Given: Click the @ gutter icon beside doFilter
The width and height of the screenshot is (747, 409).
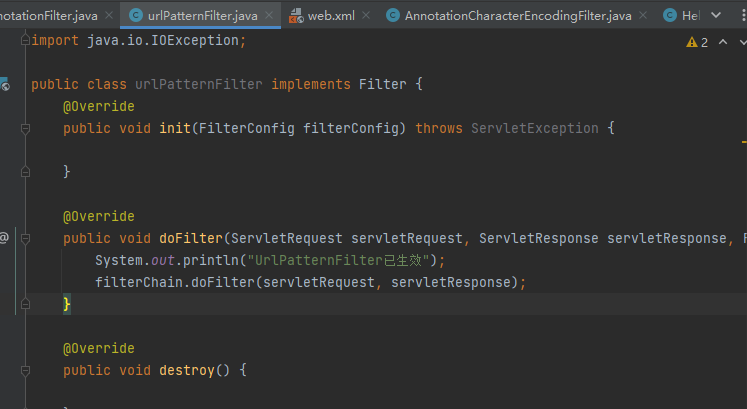Looking at the screenshot, I should tap(4, 238).
